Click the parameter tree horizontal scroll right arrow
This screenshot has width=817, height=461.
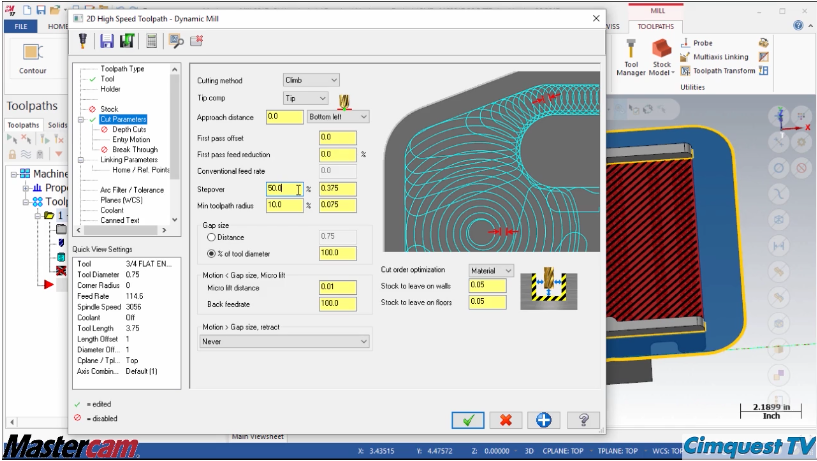point(164,230)
